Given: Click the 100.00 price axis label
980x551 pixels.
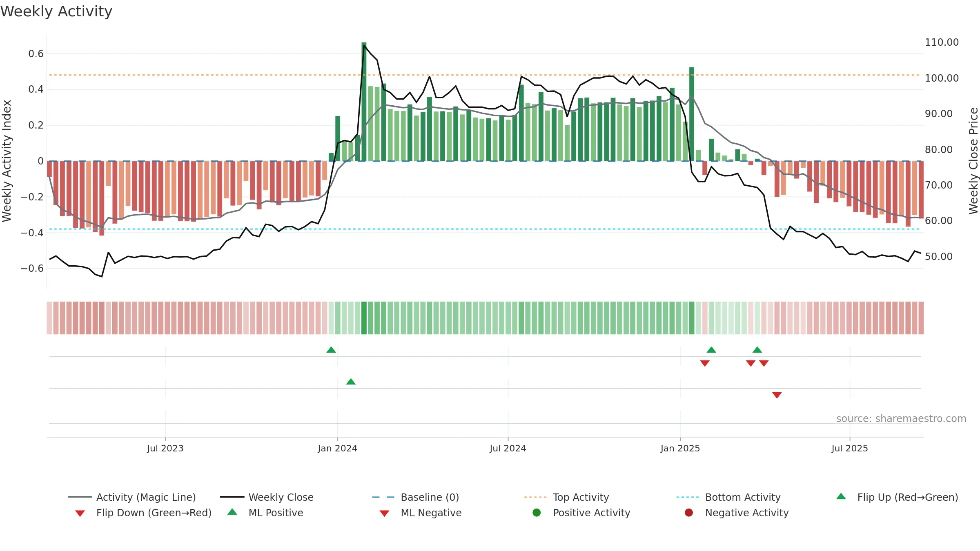Looking at the screenshot, I should (x=942, y=78).
